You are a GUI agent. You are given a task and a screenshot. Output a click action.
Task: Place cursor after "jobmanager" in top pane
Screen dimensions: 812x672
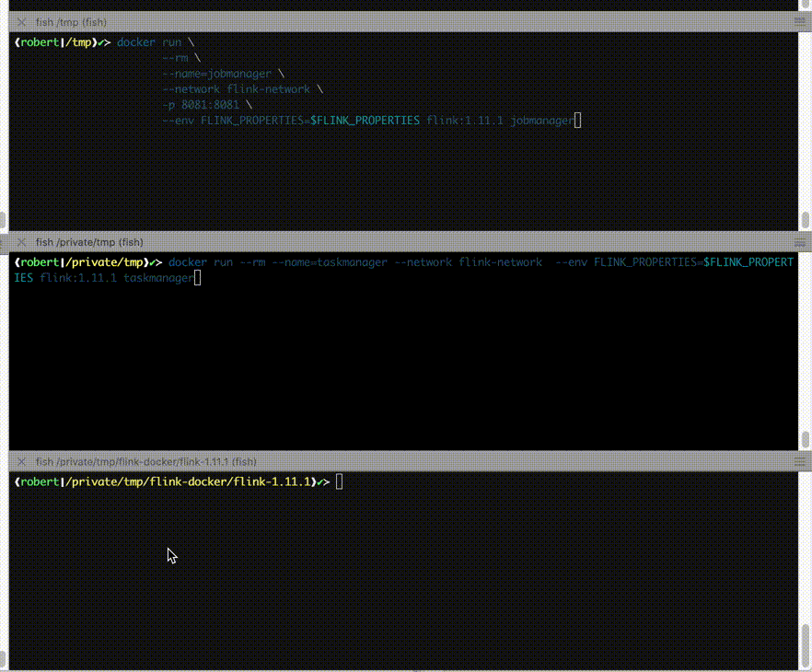coord(577,121)
